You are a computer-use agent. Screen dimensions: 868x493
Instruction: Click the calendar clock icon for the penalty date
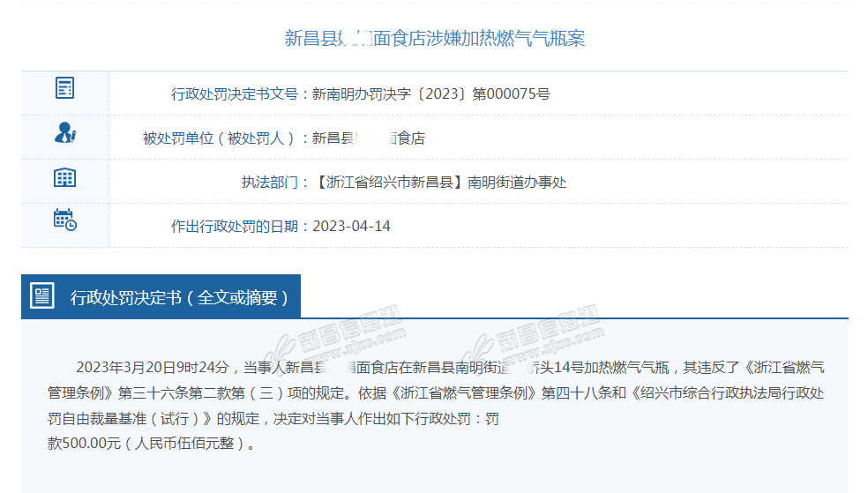click(x=64, y=220)
